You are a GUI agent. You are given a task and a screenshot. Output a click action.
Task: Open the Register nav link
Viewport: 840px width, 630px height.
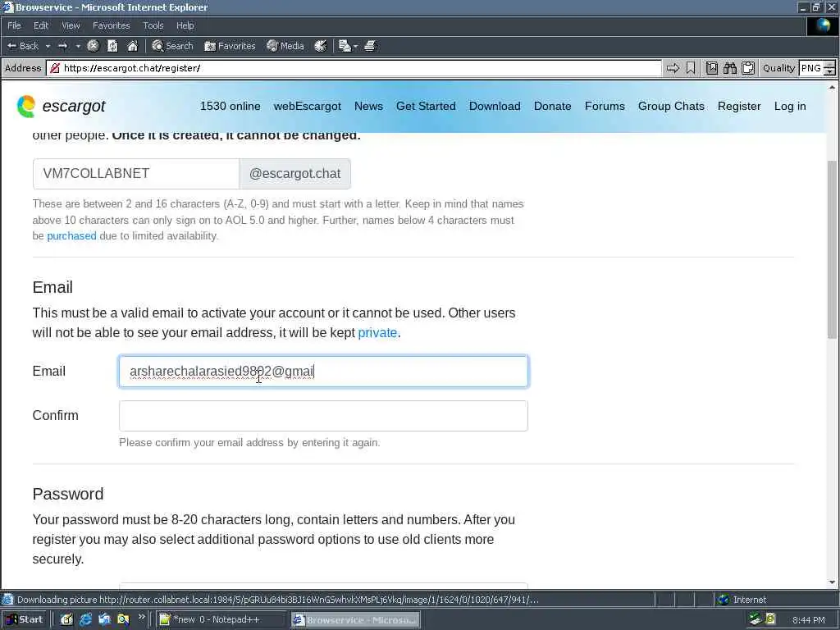739,106
